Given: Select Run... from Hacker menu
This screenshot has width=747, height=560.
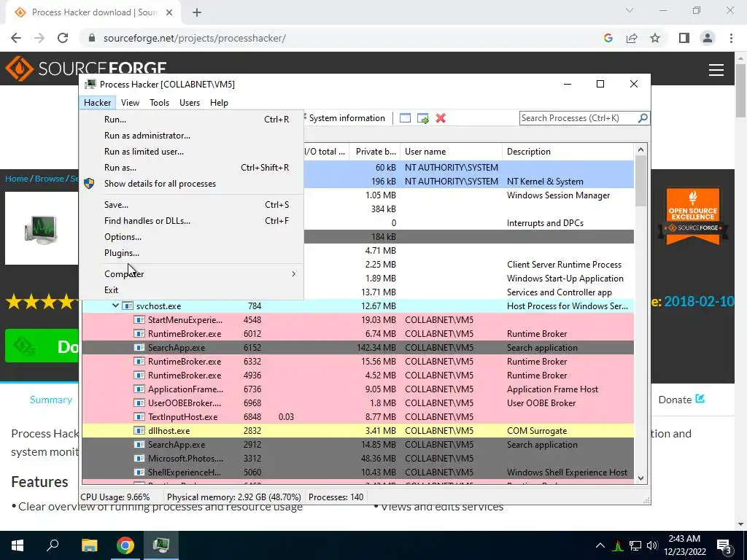Looking at the screenshot, I should (x=192, y=120).
